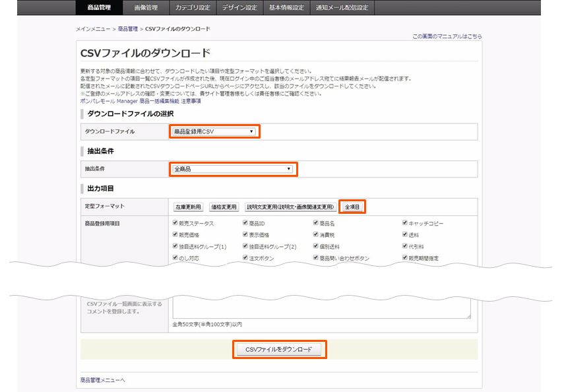The height and width of the screenshot is (392, 566).
Task: Go to the デザイン設定 tab
Action: pos(239,7)
